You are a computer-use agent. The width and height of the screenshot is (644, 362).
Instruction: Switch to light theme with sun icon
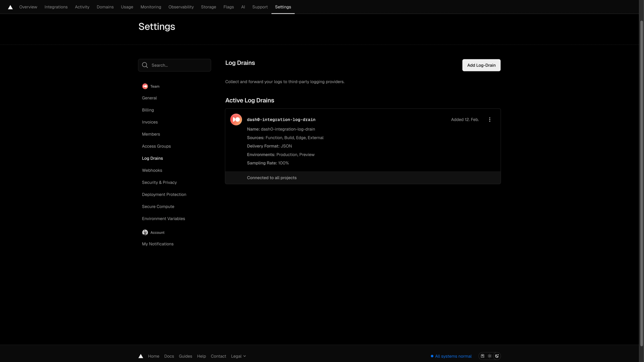click(x=490, y=356)
